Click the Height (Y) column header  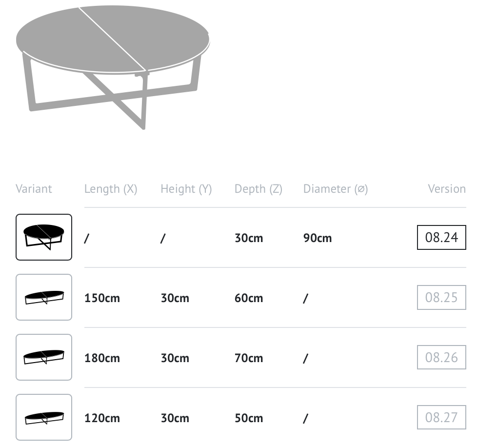(x=186, y=189)
